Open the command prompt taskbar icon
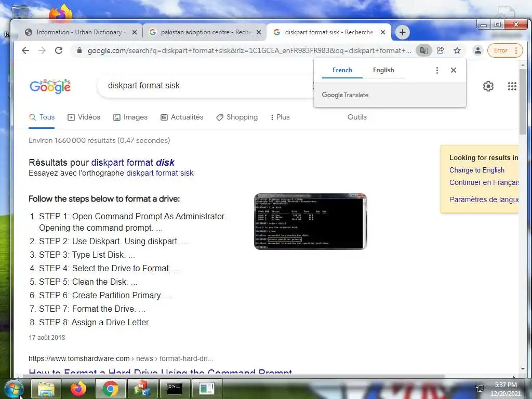Viewport: 532px width, 399px height. pos(175,389)
